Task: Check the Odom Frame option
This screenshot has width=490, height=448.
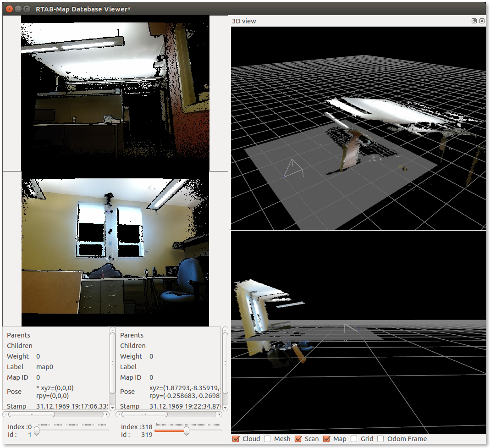Action: (x=380, y=439)
